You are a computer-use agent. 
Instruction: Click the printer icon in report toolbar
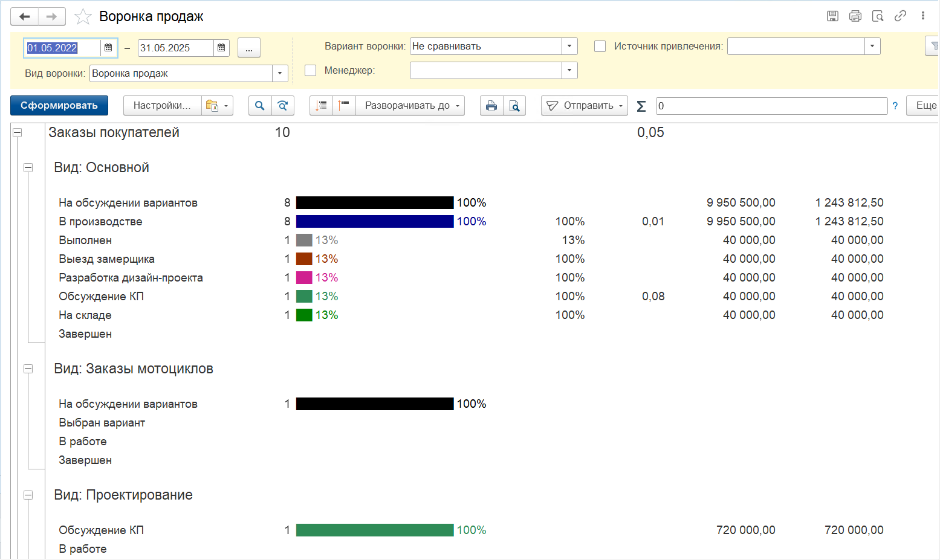[x=491, y=106]
